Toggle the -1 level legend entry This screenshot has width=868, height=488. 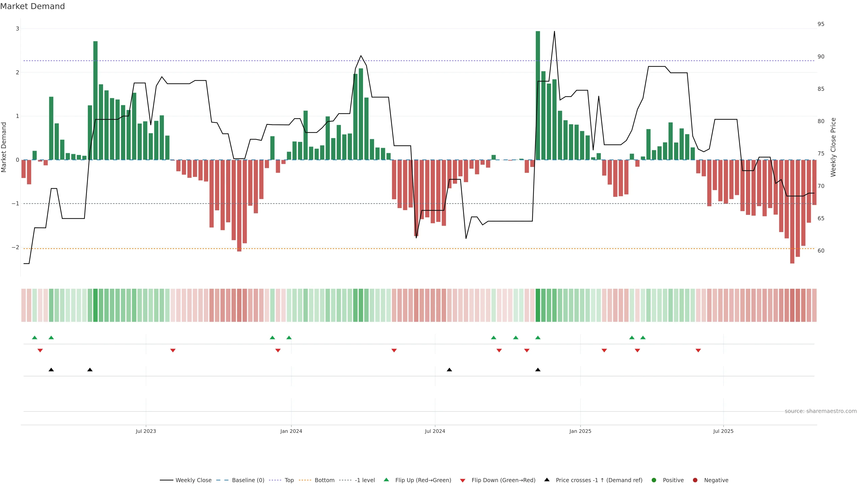(365, 480)
